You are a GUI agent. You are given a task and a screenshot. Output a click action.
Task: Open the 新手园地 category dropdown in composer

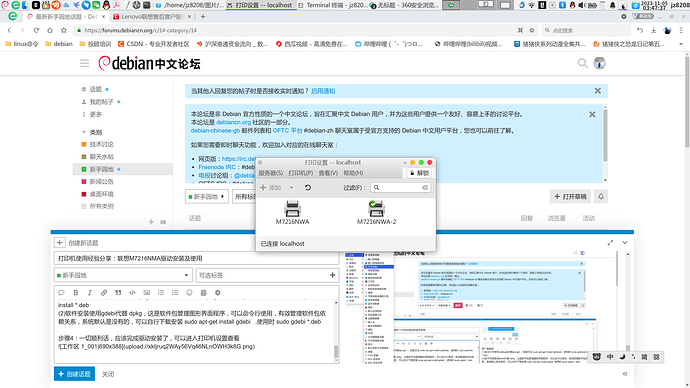[123, 275]
